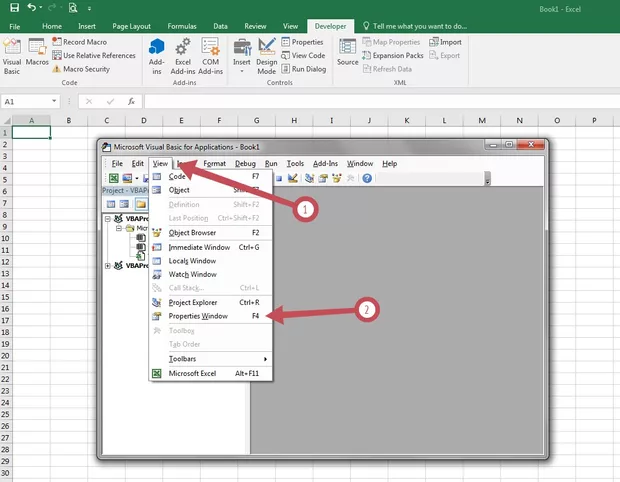620x482 pixels.
Task: Open the Excel Add-ins dialog
Action: tap(183, 55)
